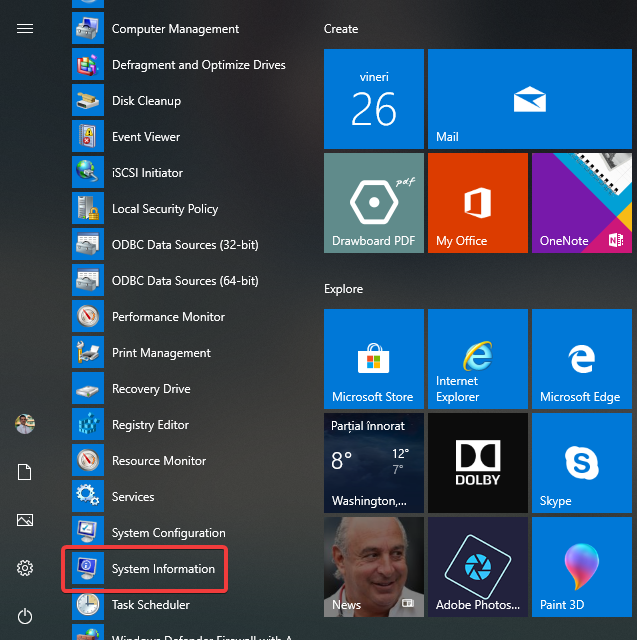Launch Computer Management from the list
This screenshot has height=640, width=637.
pos(175,29)
